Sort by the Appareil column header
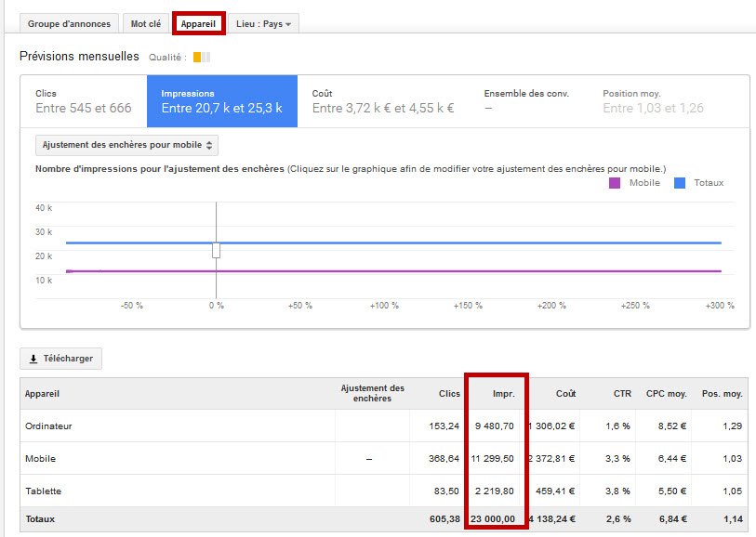 point(42,394)
